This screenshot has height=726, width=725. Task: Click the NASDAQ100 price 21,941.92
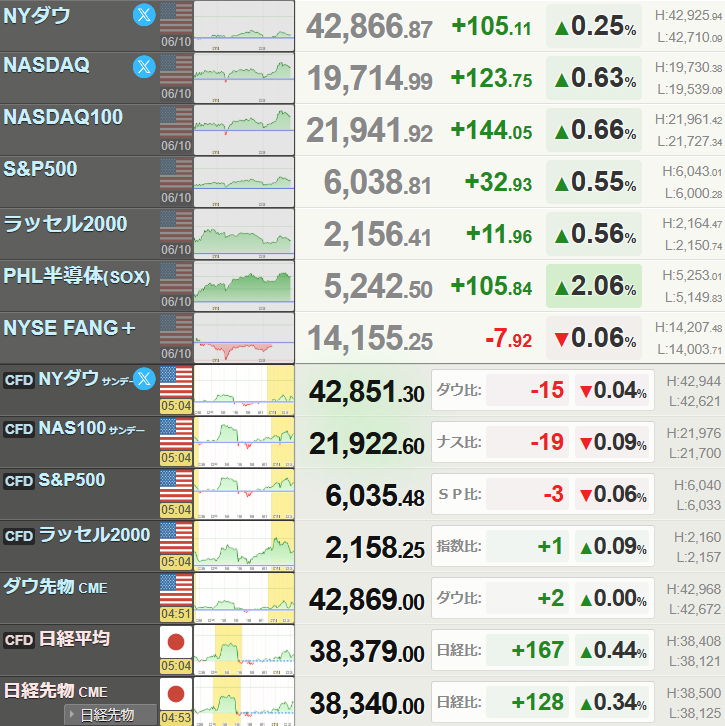pyautogui.click(x=369, y=130)
